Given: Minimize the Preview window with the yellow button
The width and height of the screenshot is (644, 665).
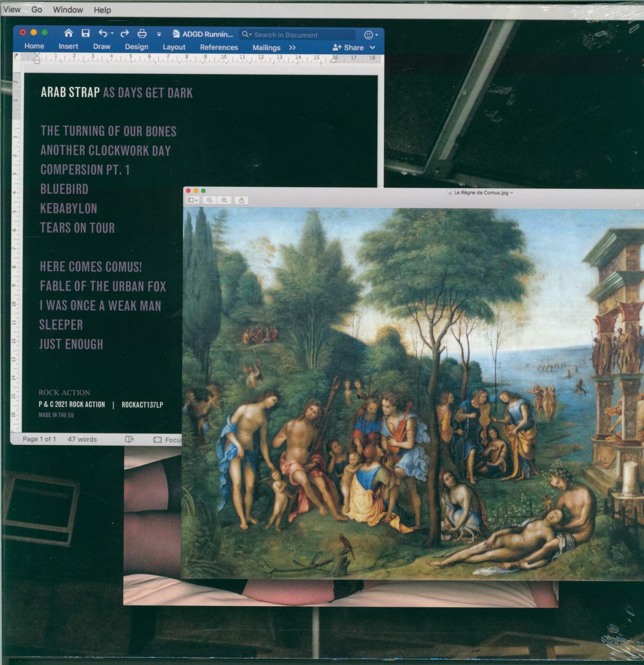Looking at the screenshot, I should [x=196, y=191].
